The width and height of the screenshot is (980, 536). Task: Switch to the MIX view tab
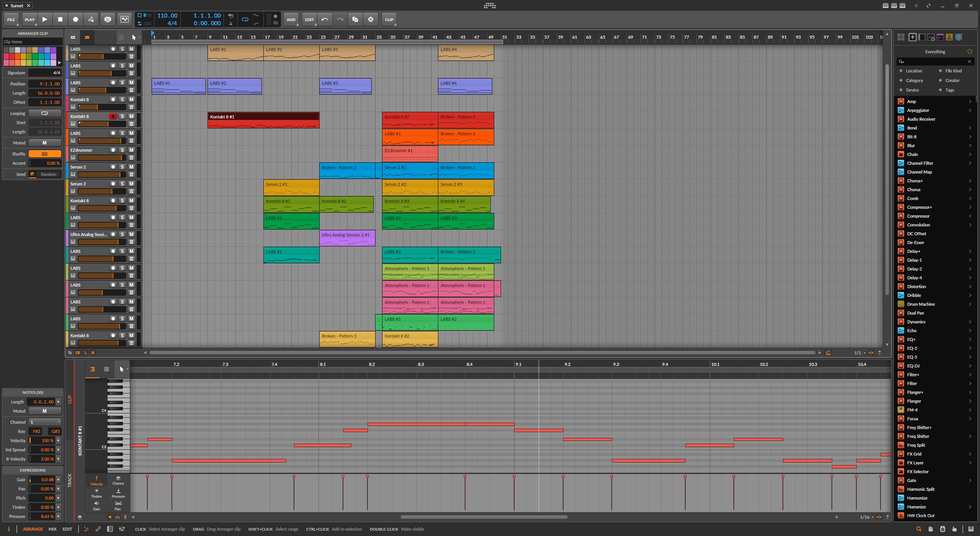[x=52, y=529]
